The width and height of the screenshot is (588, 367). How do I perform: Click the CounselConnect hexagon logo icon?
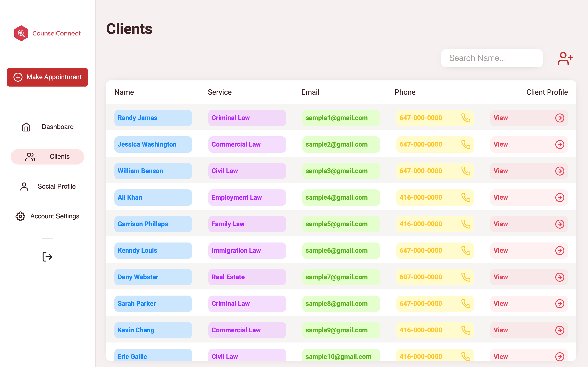(x=21, y=33)
